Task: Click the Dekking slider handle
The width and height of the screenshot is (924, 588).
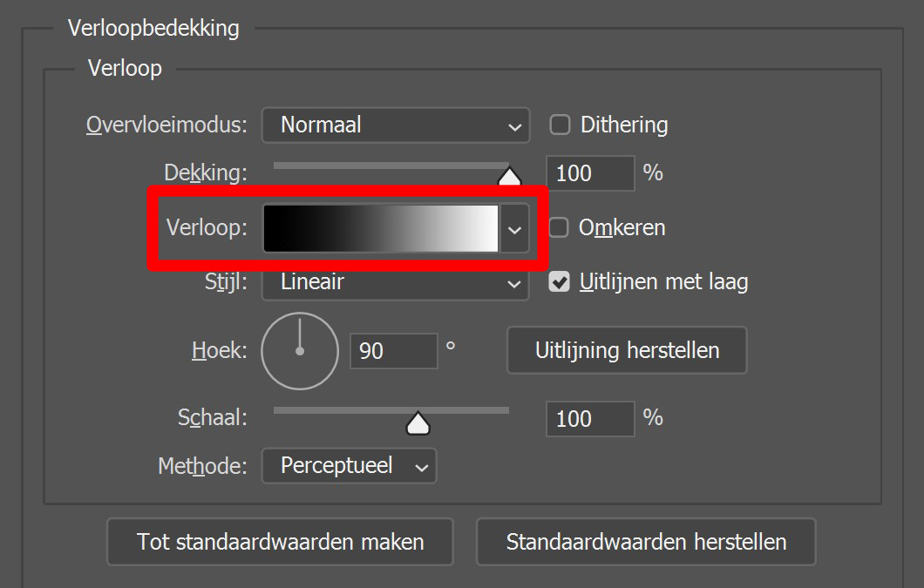Action: tap(510, 176)
